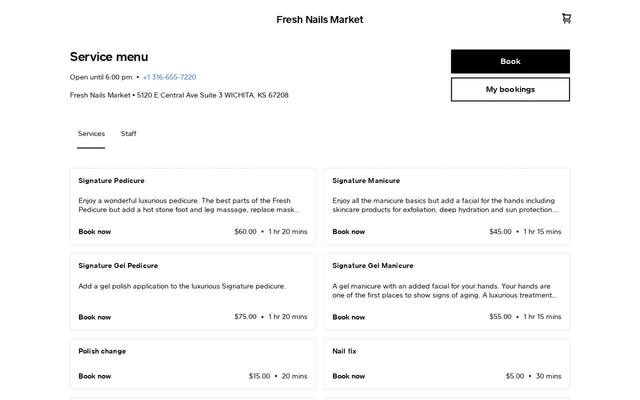Open My bookings
This screenshot has height=400, width=640.
[x=510, y=89]
